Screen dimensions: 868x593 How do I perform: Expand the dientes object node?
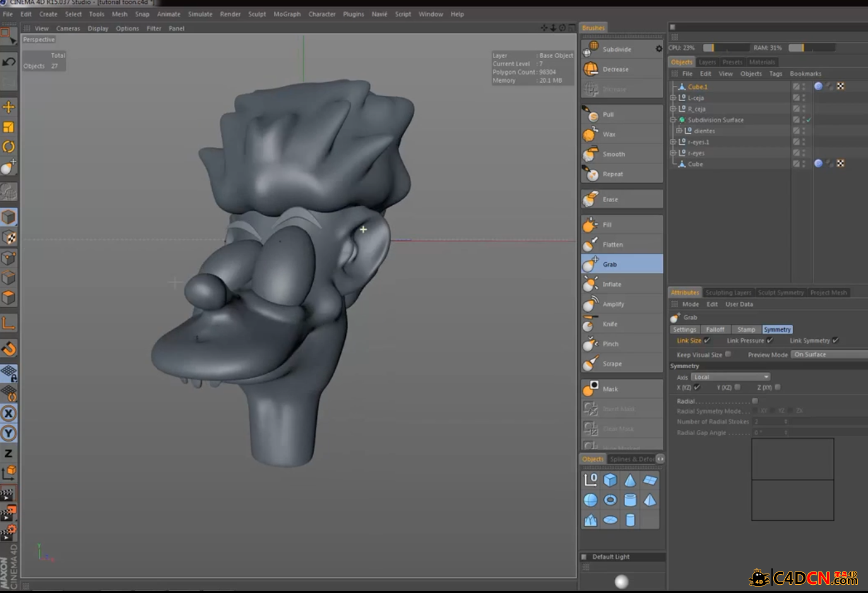[x=679, y=131]
